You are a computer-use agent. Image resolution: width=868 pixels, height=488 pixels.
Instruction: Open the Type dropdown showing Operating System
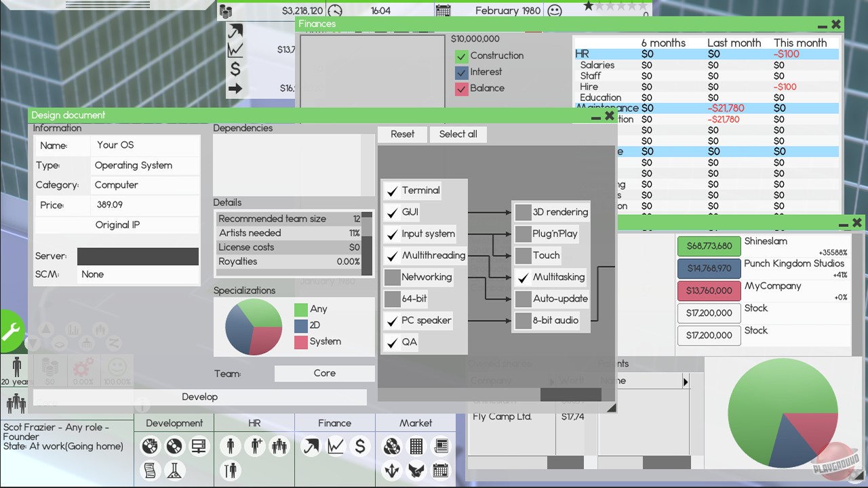pyautogui.click(x=145, y=165)
